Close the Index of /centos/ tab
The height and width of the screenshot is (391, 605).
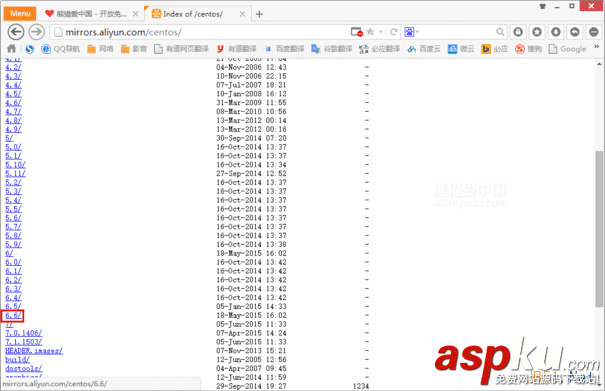(242, 14)
